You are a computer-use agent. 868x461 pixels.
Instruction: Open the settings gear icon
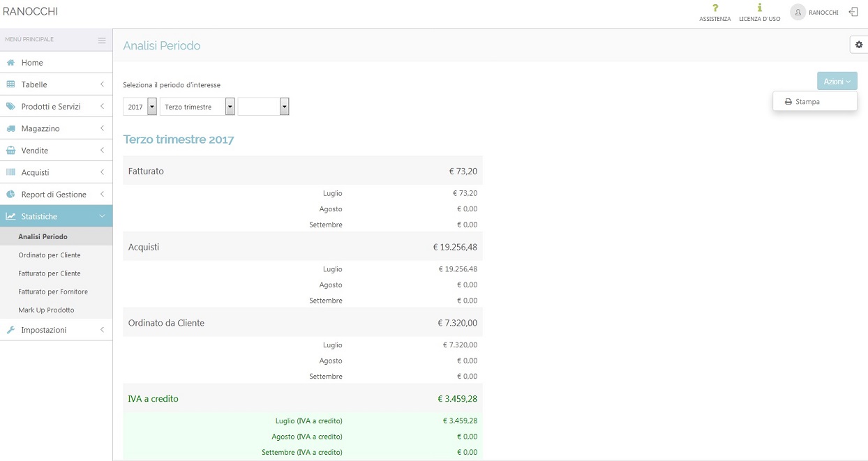pyautogui.click(x=858, y=45)
